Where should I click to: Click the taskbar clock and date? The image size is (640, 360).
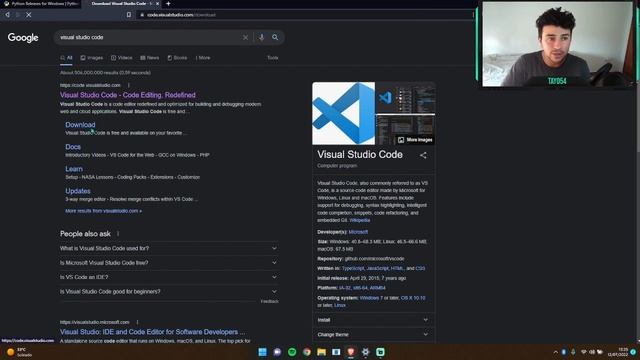click(618, 352)
